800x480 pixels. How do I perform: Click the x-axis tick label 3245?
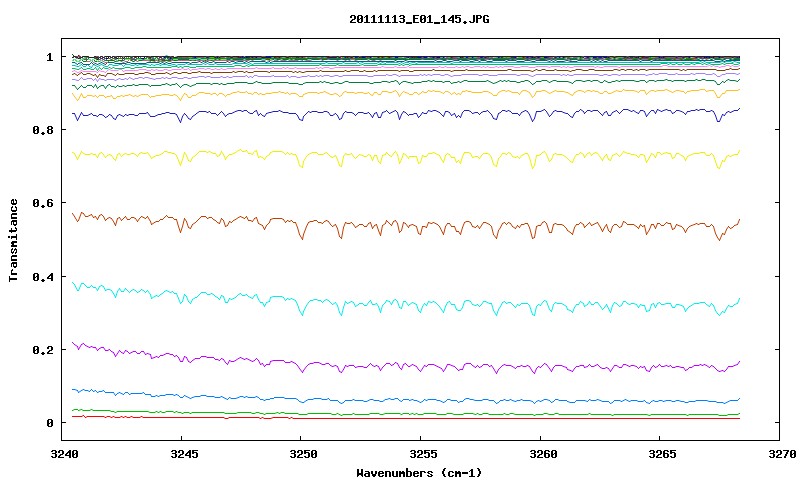click(182, 454)
